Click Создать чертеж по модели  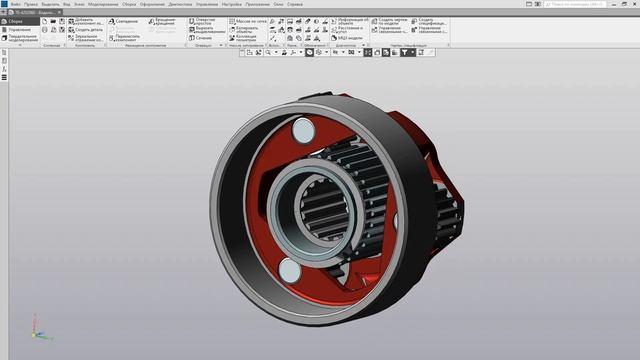(x=389, y=21)
